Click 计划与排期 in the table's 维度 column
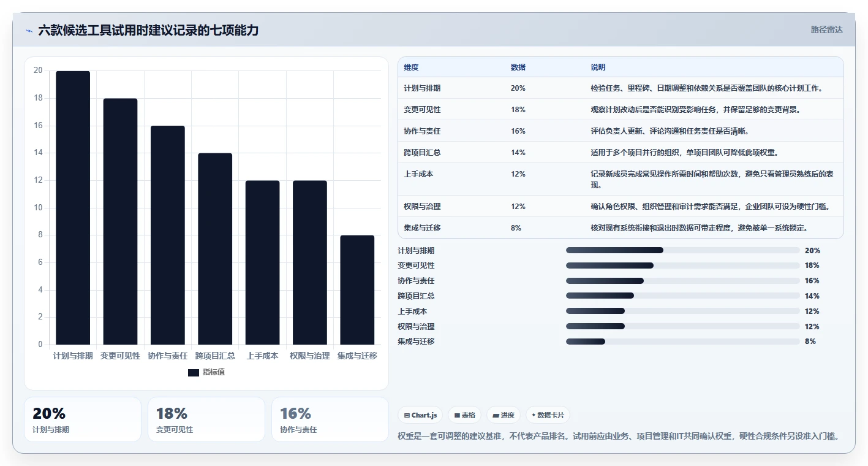The width and height of the screenshot is (868, 466). pos(422,88)
